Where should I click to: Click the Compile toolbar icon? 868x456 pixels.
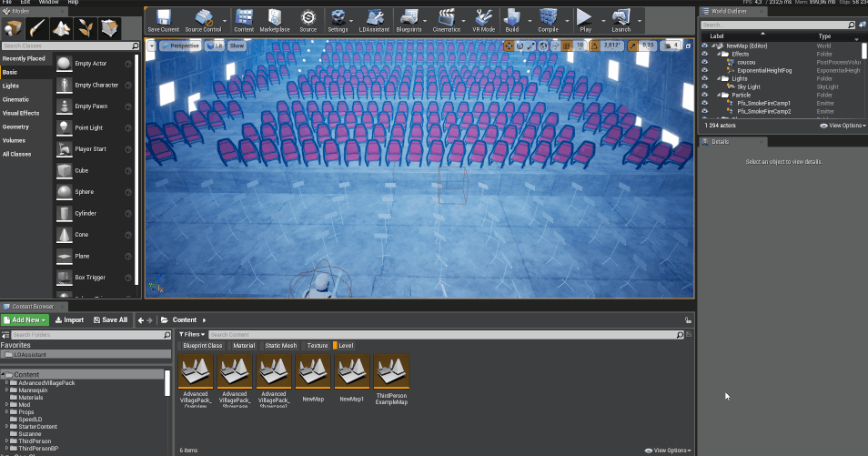(x=548, y=21)
